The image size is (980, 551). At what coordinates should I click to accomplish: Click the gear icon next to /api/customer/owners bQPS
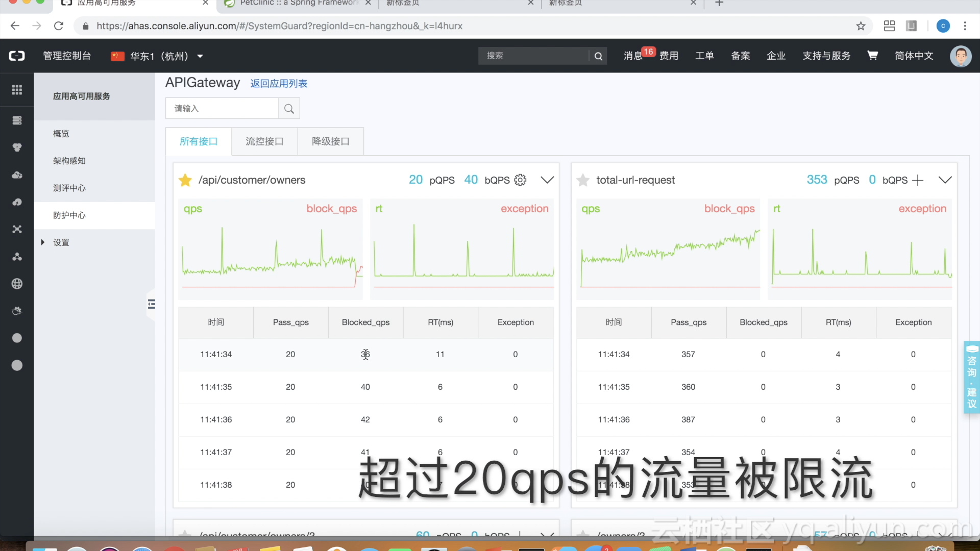(x=520, y=180)
